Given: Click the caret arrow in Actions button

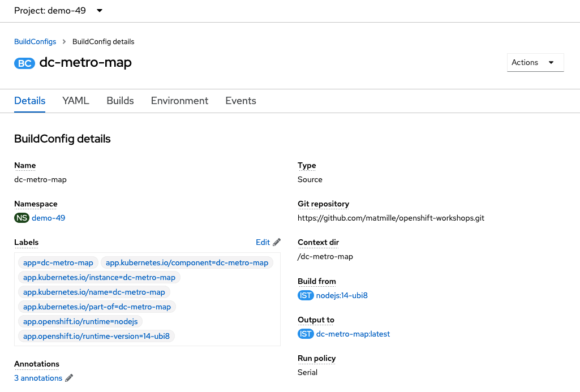Looking at the screenshot, I should click(x=551, y=62).
